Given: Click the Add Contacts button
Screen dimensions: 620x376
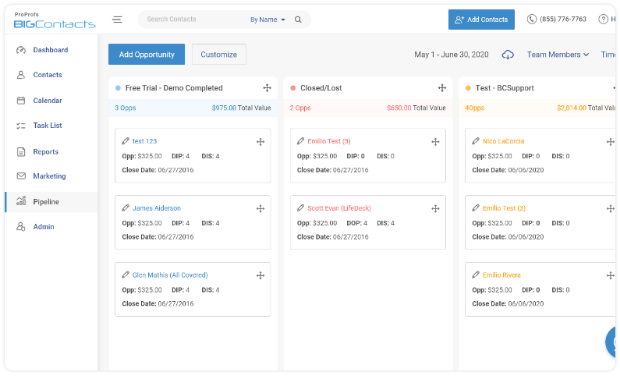Looking at the screenshot, I should pos(481,19).
